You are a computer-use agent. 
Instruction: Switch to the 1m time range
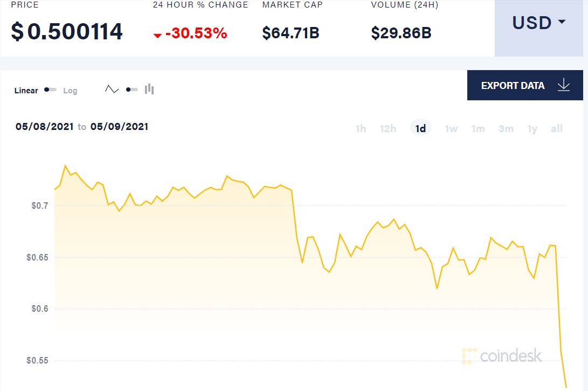coord(478,129)
